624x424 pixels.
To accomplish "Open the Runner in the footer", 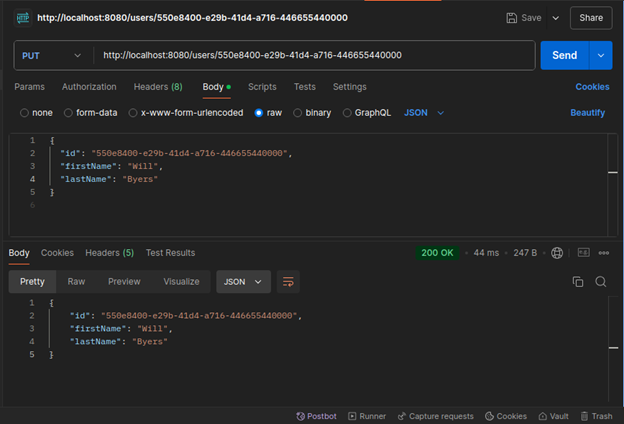I will pos(367,416).
